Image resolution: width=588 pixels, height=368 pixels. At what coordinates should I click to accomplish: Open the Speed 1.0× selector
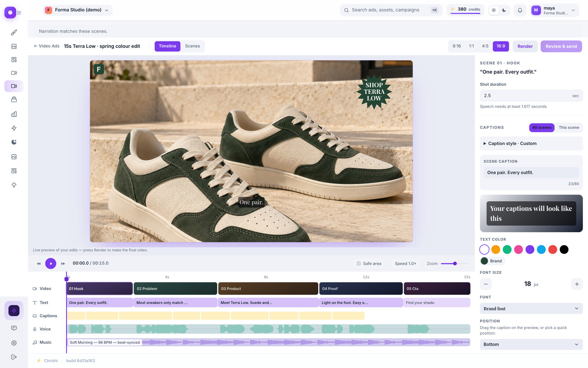pos(405,263)
